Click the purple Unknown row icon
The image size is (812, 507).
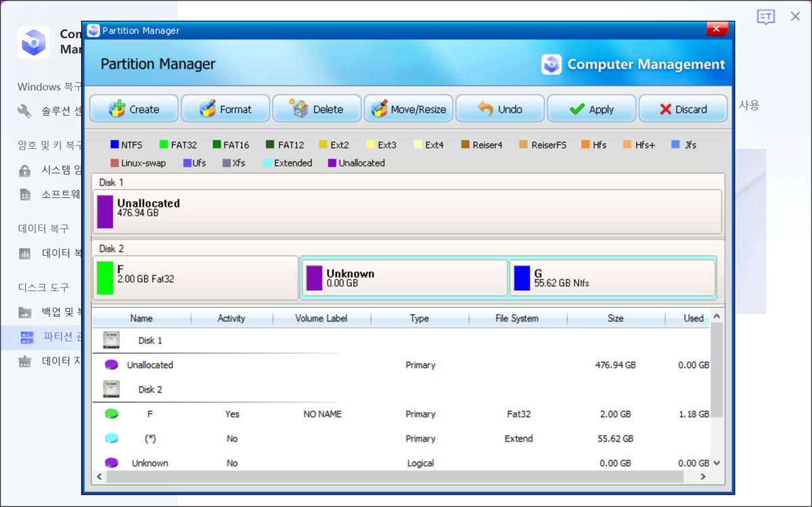(112, 463)
